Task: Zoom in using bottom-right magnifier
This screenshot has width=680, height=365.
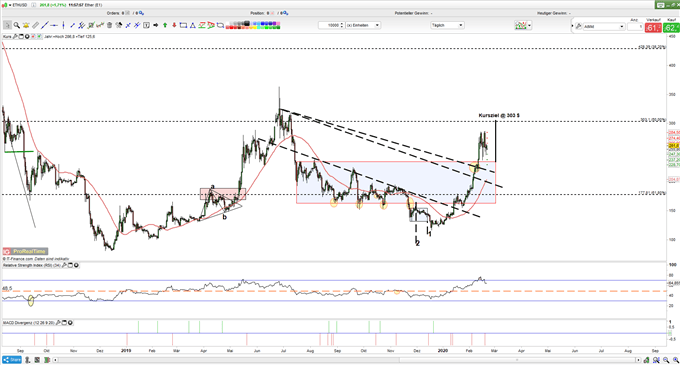Action: pos(675,360)
